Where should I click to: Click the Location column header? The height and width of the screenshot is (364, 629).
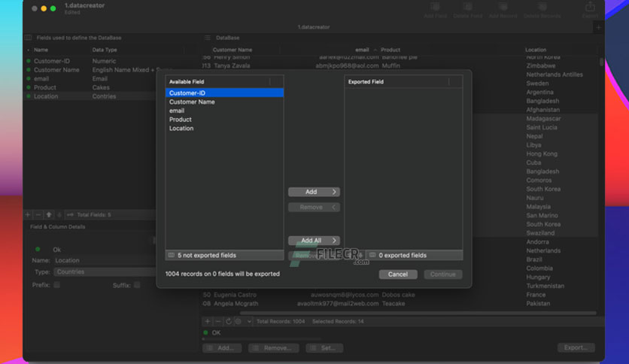(x=536, y=50)
